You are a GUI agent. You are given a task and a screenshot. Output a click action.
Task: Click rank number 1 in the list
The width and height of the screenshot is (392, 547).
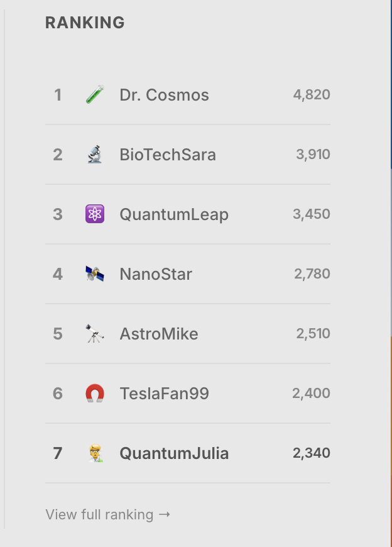(58, 95)
